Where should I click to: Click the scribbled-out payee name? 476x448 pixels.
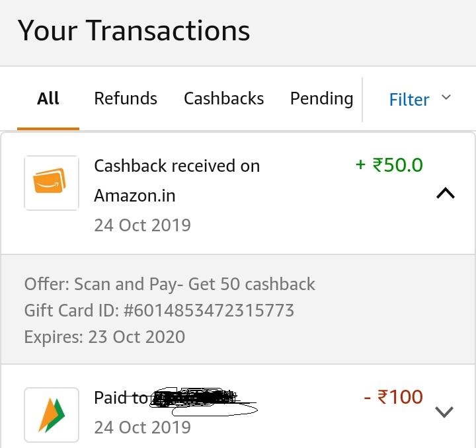tap(204, 401)
